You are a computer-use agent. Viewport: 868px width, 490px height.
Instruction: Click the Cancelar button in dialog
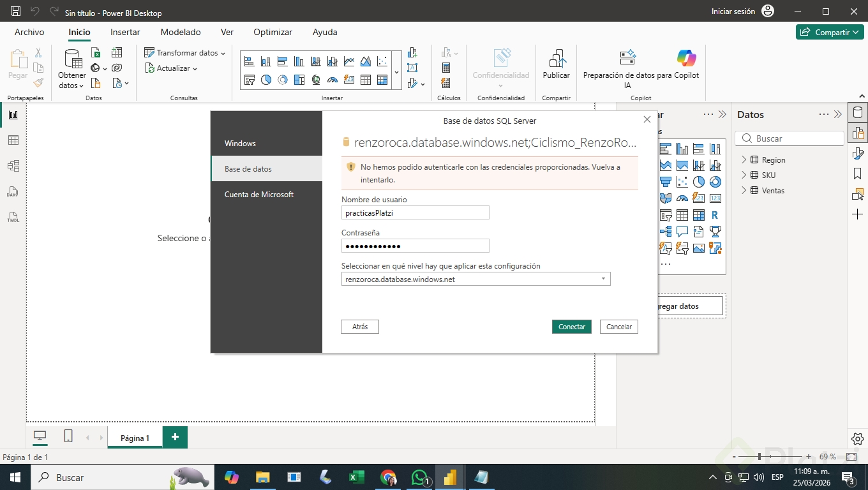(x=619, y=327)
